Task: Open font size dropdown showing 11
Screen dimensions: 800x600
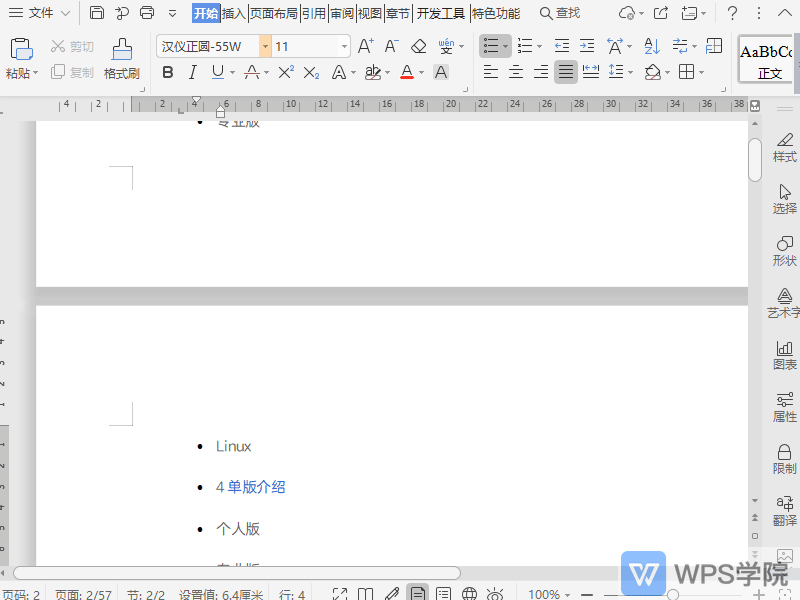Action: click(x=344, y=46)
